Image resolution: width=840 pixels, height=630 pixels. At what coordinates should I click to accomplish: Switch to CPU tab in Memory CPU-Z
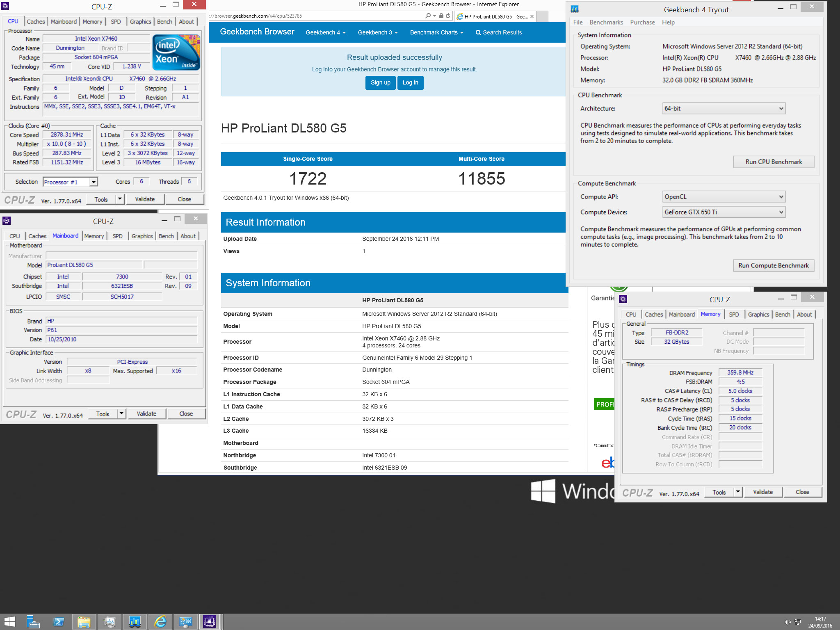[x=631, y=315]
